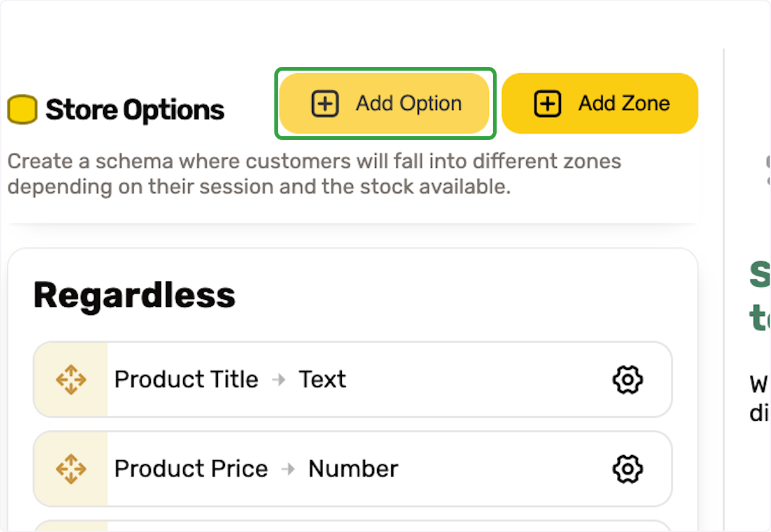Click the Regardless zone heading
The width and height of the screenshot is (771, 532).
tap(134, 296)
